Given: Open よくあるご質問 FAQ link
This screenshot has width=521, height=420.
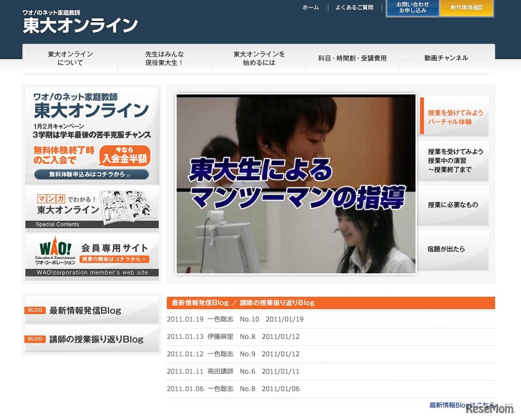Looking at the screenshot, I should [x=354, y=7].
